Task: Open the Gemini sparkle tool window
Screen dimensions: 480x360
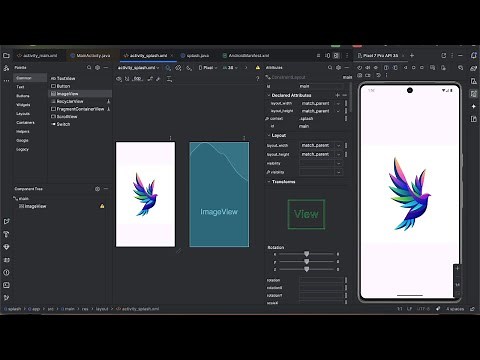Action: point(474,106)
